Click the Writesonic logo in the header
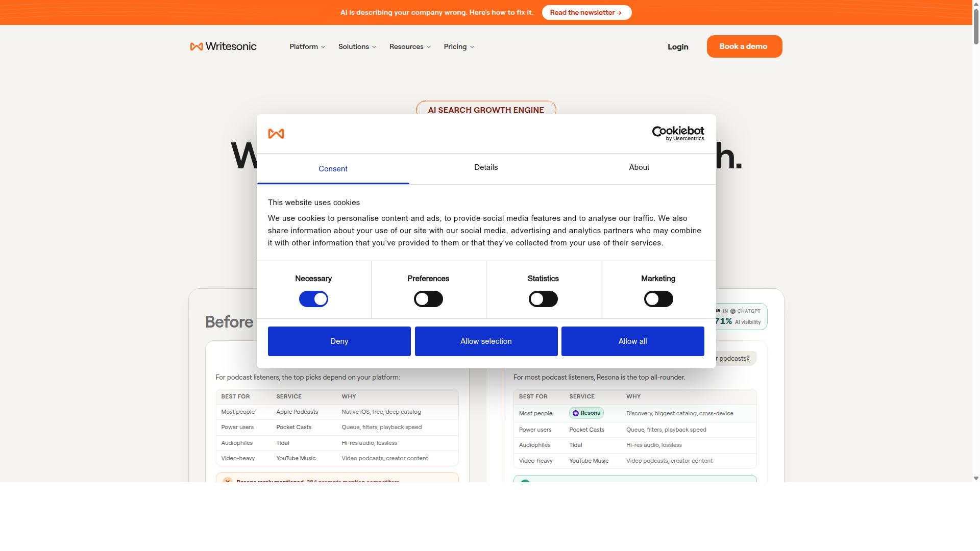The image size is (980, 551). coord(223,46)
